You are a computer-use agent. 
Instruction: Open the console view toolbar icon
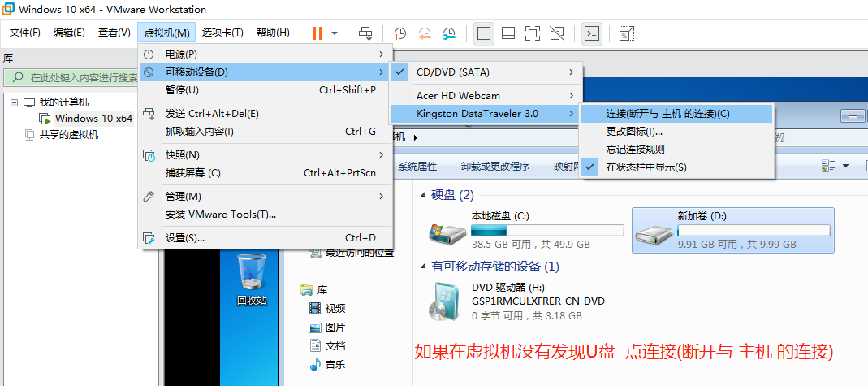pyautogui.click(x=592, y=33)
